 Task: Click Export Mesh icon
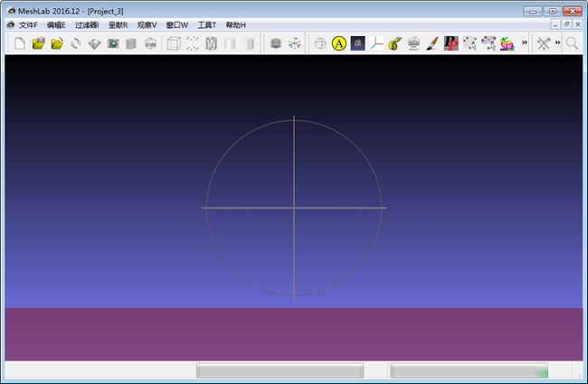94,44
